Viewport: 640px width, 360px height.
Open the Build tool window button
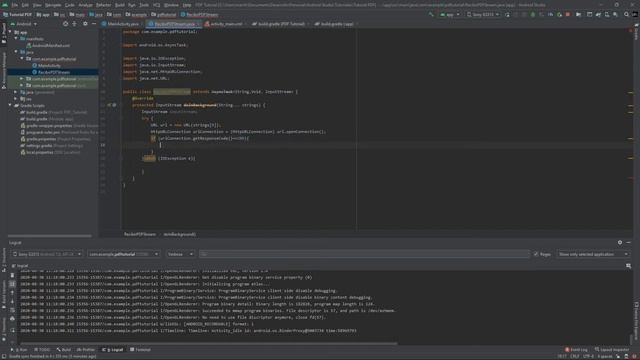pos(64,350)
